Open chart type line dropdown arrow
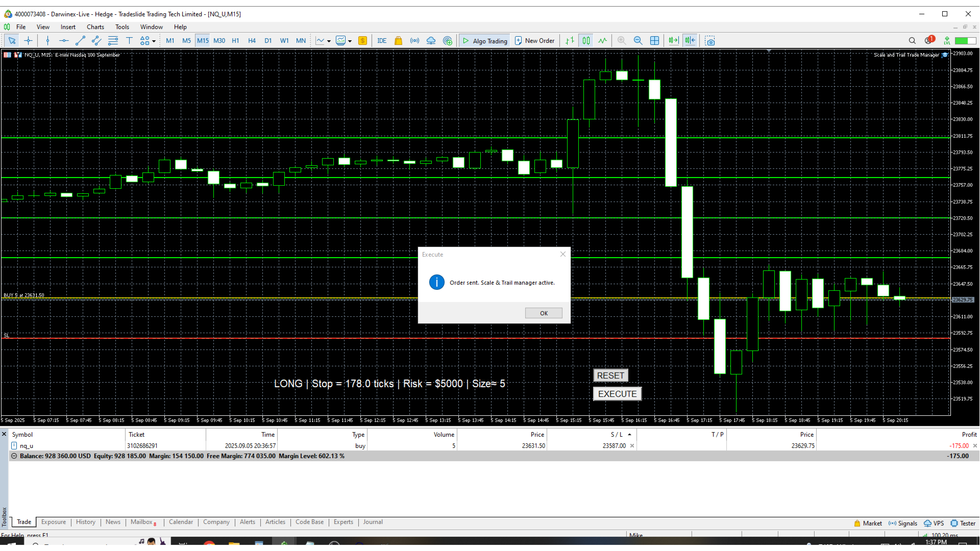 [329, 41]
